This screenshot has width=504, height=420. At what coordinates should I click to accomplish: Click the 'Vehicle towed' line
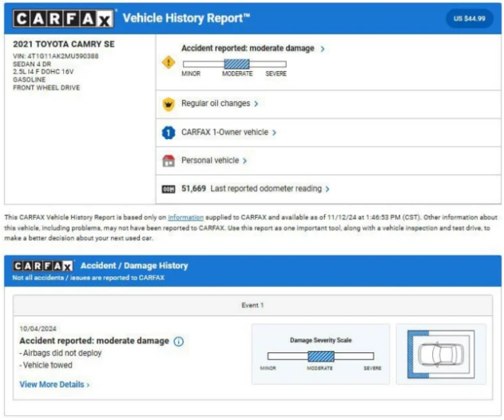46,366
